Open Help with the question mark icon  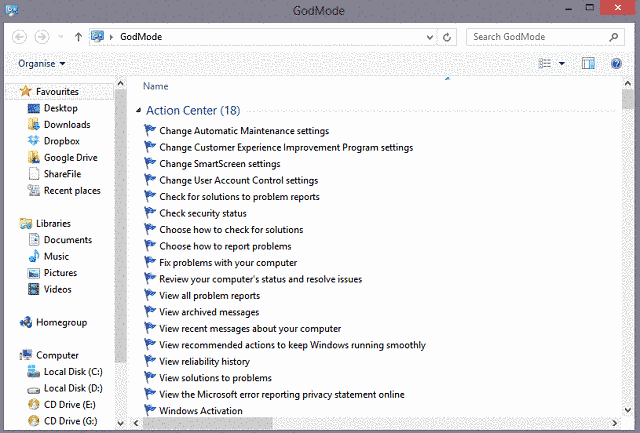pos(616,63)
